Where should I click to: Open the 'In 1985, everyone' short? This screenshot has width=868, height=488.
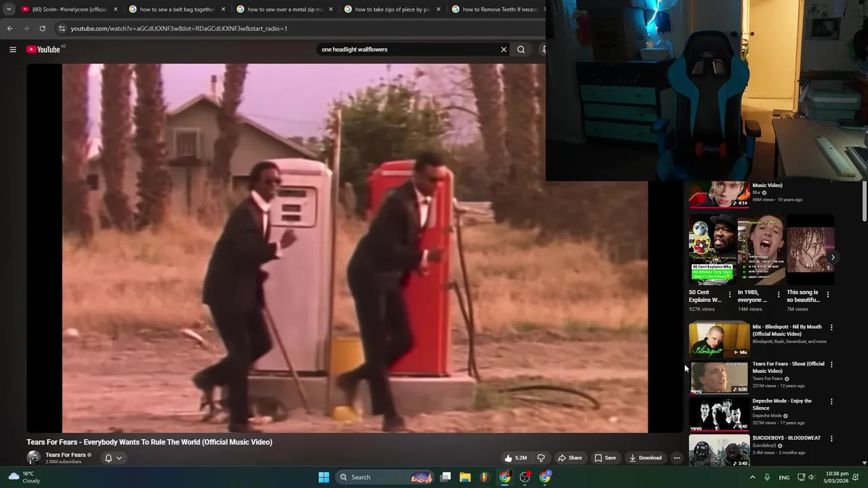[x=761, y=249]
